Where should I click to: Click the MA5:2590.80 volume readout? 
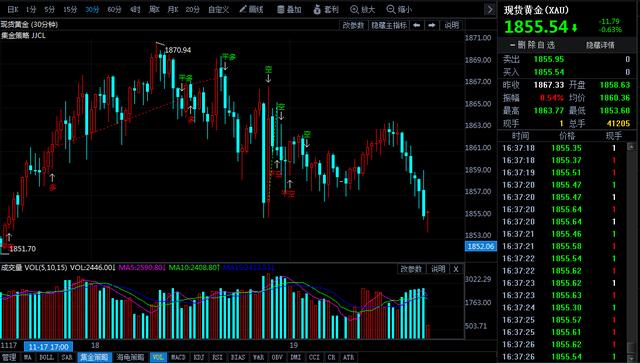pyautogui.click(x=142, y=268)
